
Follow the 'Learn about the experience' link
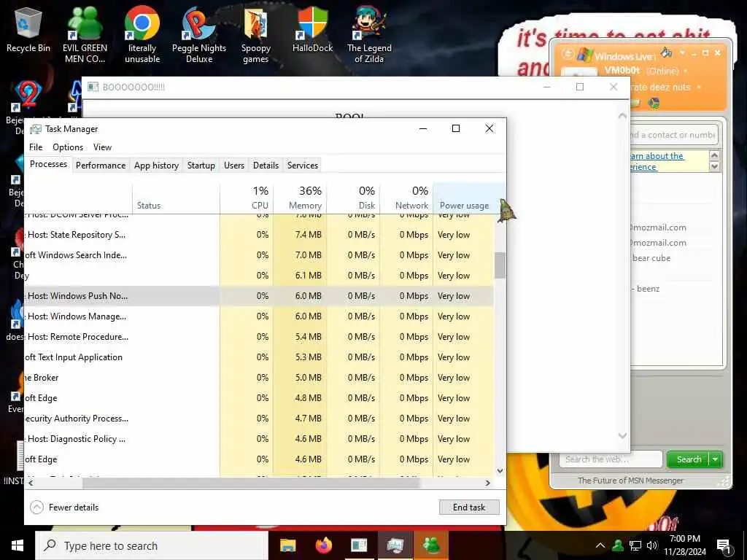coord(657,161)
